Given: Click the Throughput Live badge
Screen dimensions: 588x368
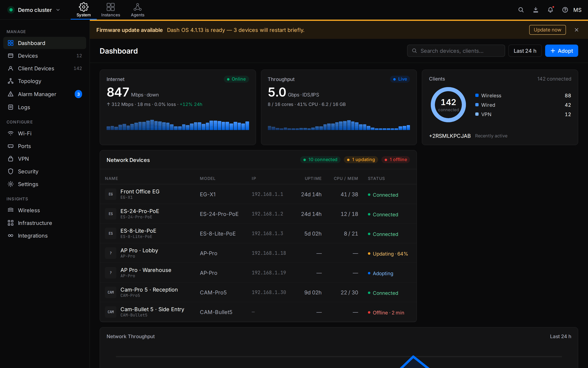Looking at the screenshot, I should point(400,79).
